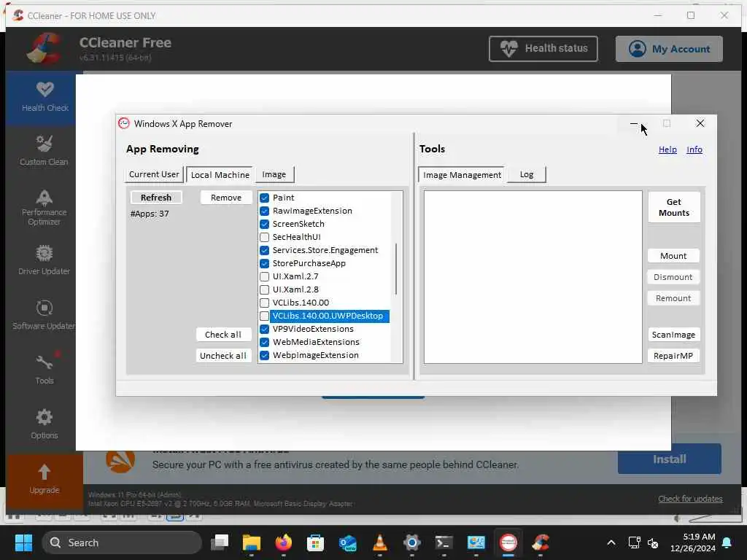
Task: Open File Explorer from the taskbar
Action: click(x=252, y=542)
